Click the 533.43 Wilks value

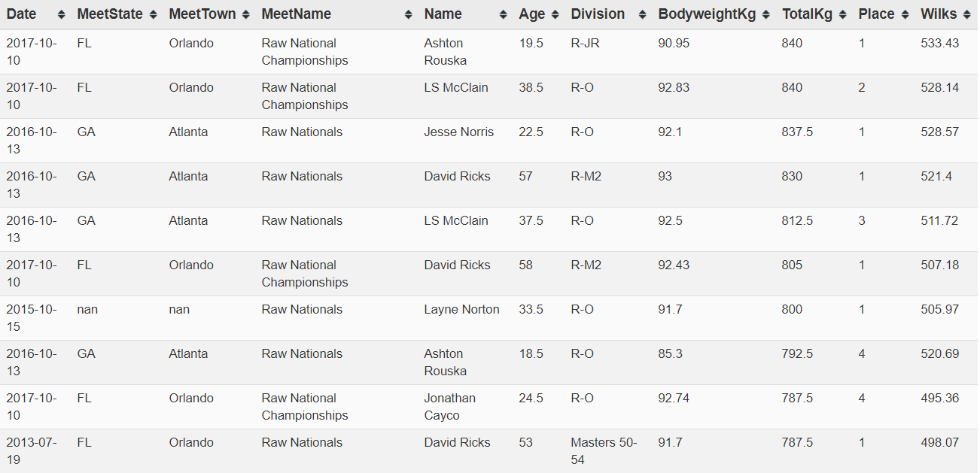[940, 43]
